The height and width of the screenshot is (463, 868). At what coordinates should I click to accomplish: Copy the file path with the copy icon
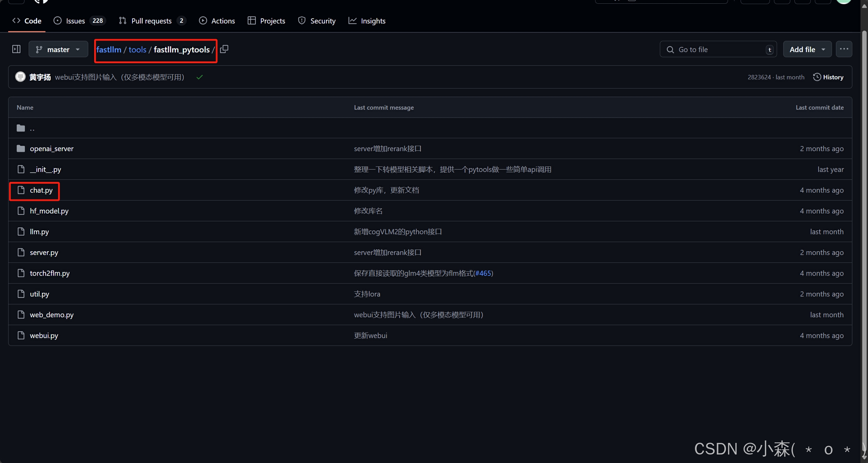pos(224,49)
